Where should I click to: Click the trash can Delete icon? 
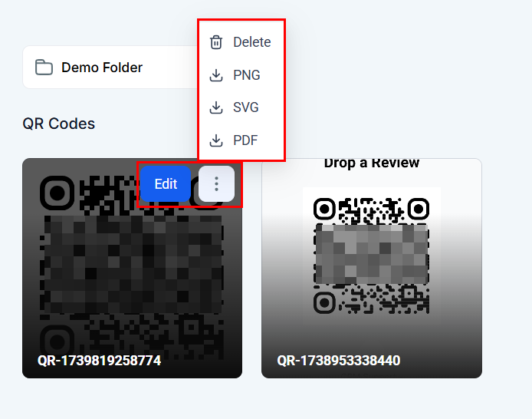[216, 42]
